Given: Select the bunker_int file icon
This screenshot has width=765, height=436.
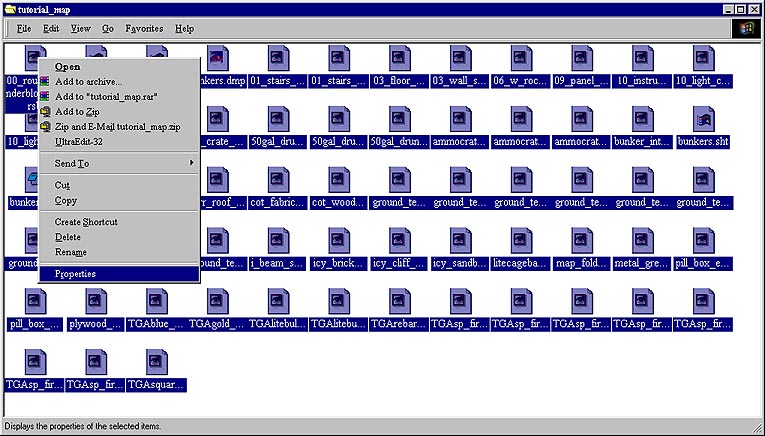Looking at the screenshot, I should pos(642,119).
